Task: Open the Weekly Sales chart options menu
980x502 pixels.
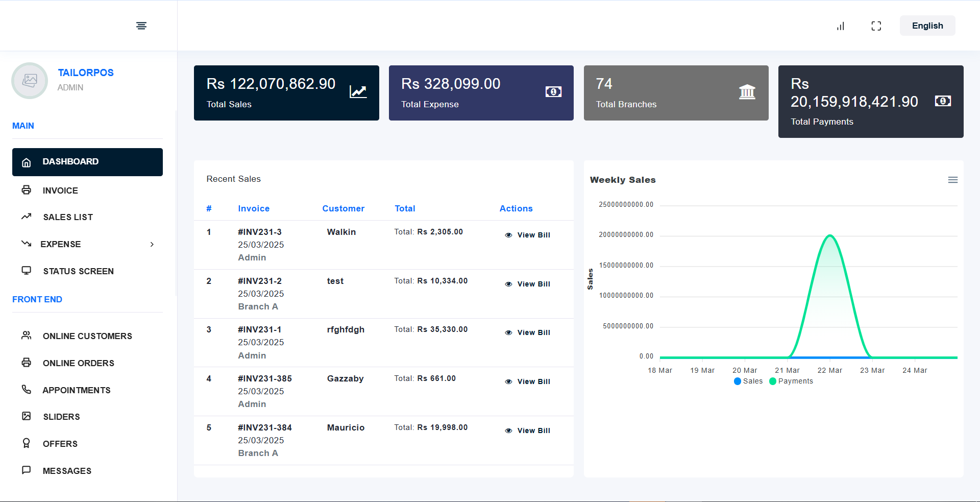Action: click(952, 180)
